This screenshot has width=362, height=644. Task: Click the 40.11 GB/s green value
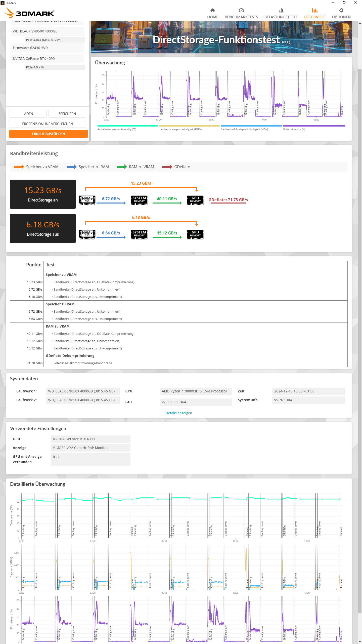(x=167, y=199)
